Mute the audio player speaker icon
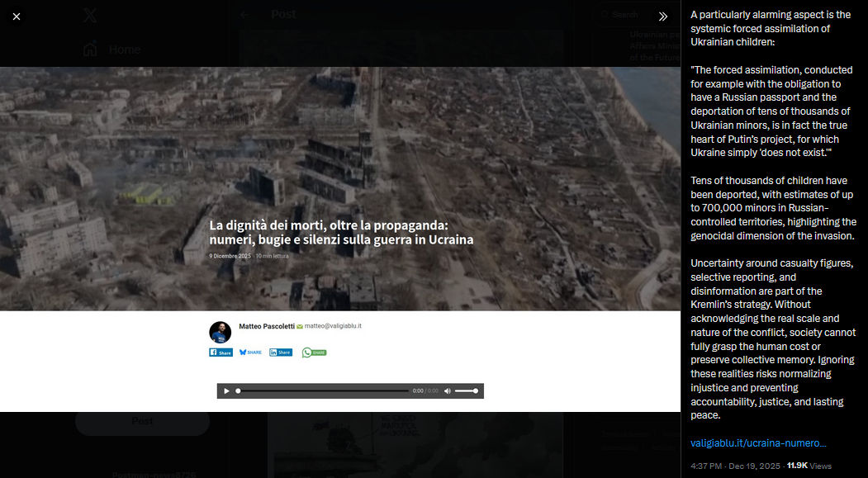 [x=448, y=391]
